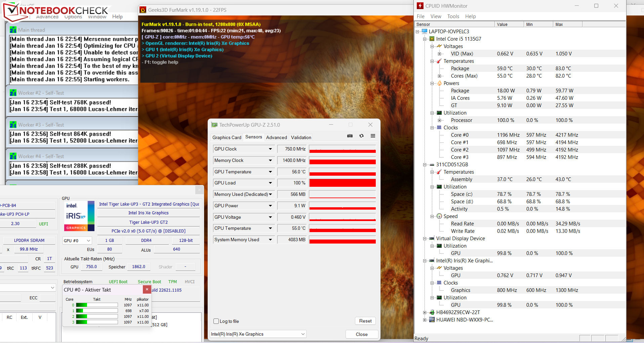644x343 pixels.
Task: Click the FurMark title bar icon
Action: click(143, 10)
